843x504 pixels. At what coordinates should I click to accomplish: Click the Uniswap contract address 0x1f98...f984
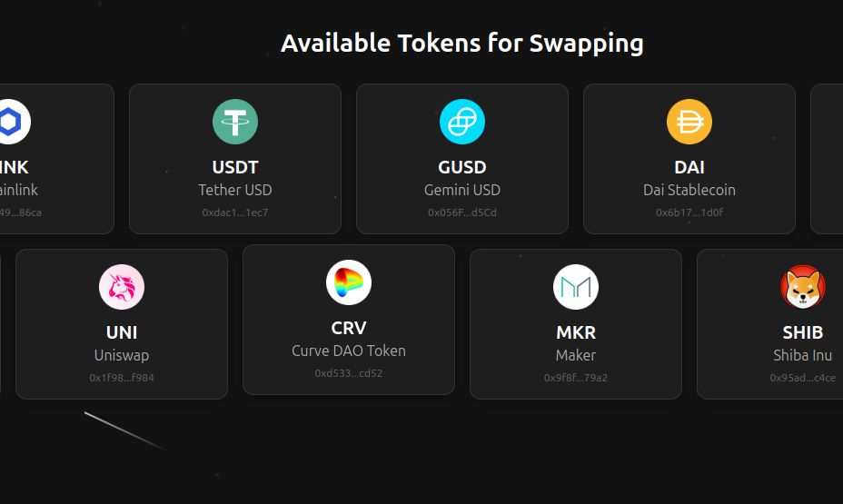coord(122,378)
